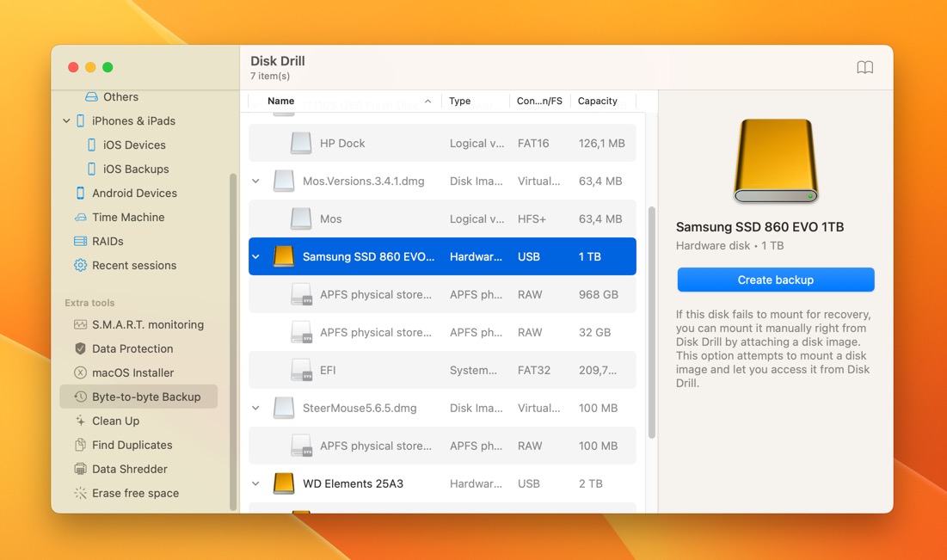Collapse the iPhones & iPads sidebar group

66,120
